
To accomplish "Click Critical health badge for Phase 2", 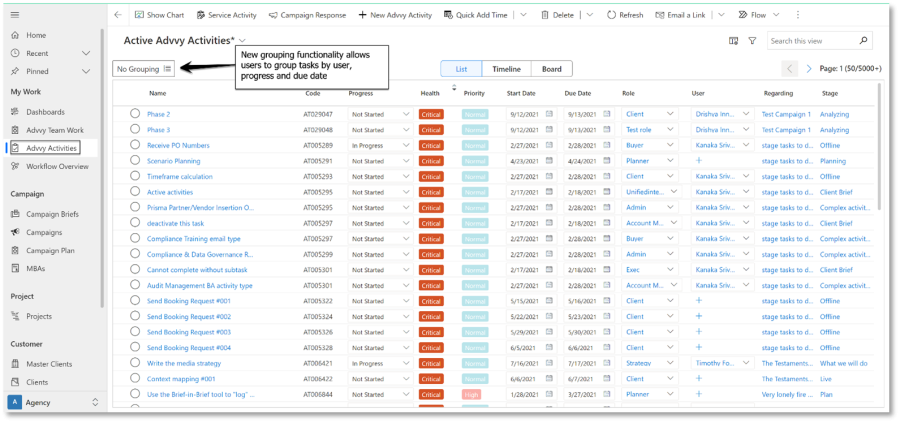I will click(431, 114).
